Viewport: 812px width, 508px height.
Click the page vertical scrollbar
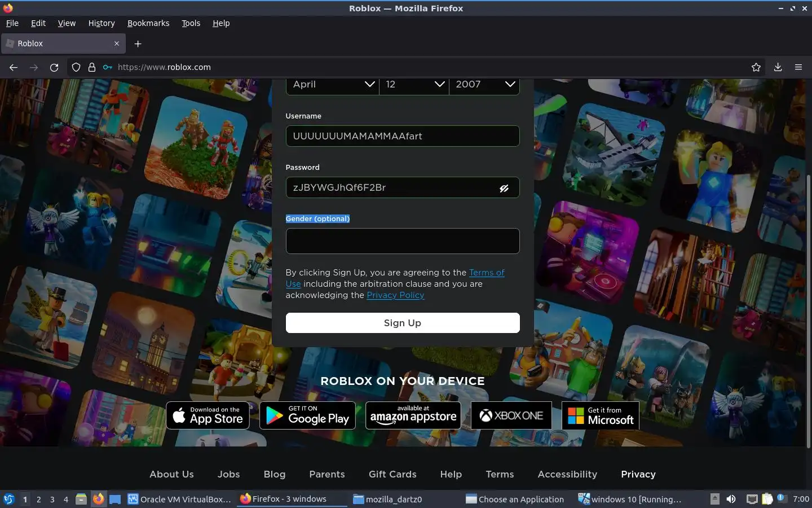click(809, 310)
